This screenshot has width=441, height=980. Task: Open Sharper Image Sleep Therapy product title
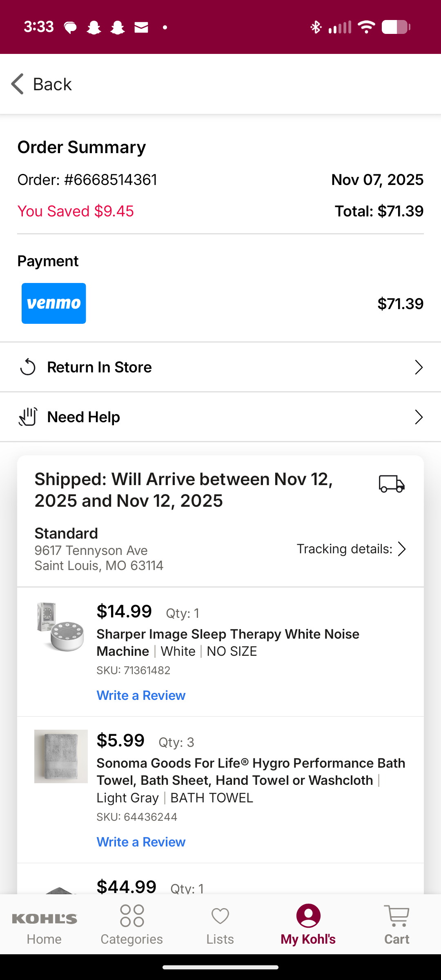228,642
